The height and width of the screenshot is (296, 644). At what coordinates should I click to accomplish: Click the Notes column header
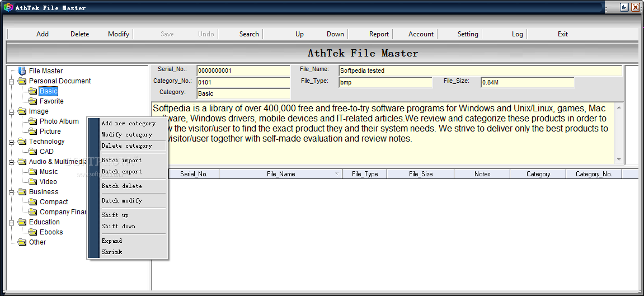click(482, 174)
